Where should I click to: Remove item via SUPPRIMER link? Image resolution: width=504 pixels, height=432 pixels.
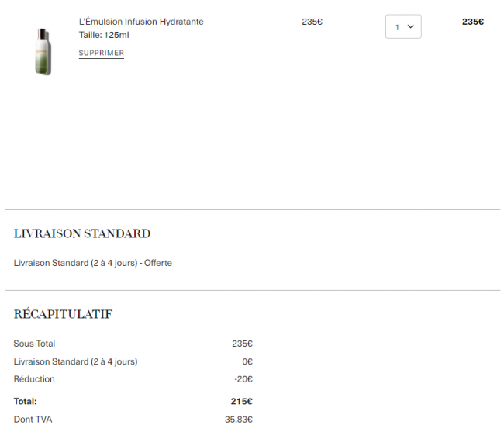click(x=102, y=53)
